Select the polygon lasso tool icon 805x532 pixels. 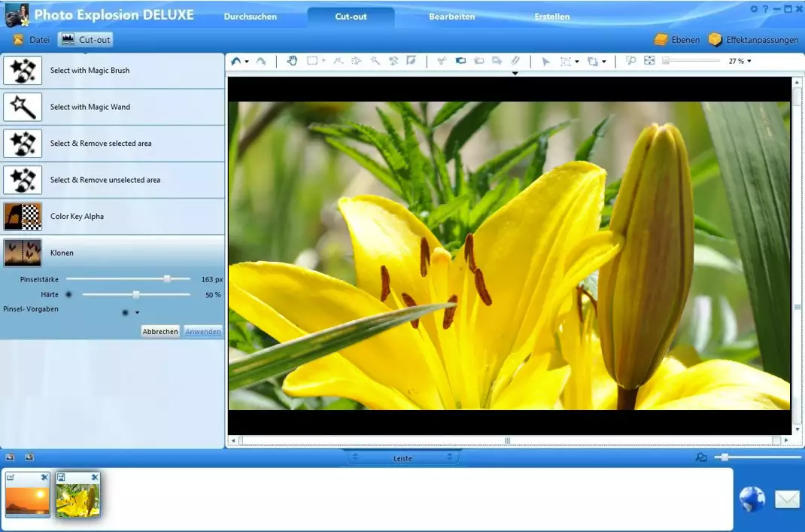339,61
